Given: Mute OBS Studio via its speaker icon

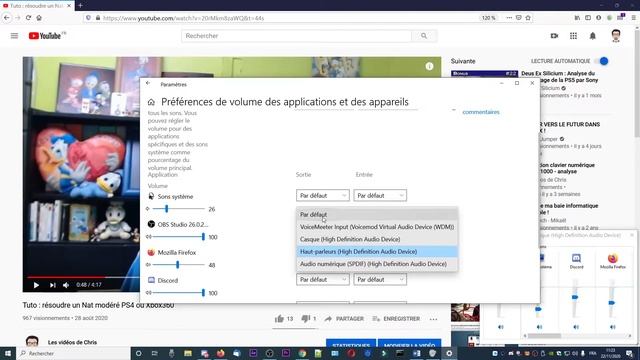Looking at the screenshot, I should (x=148, y=237).
